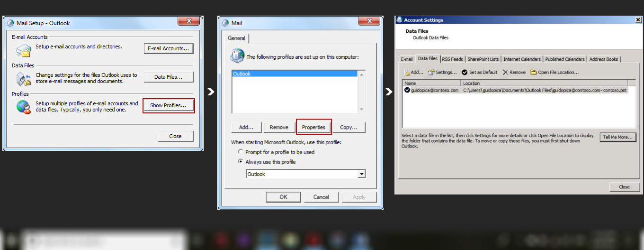Click Apply in Mail window

click(x=359, y=197)
